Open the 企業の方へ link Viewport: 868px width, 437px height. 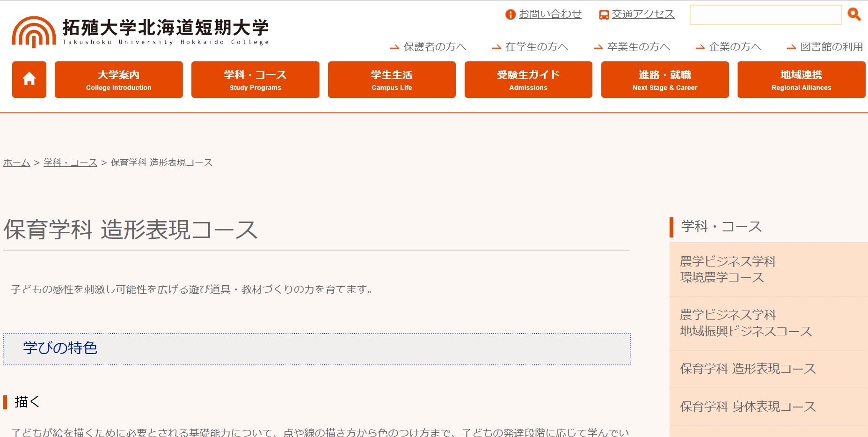[x=735, y=47]
